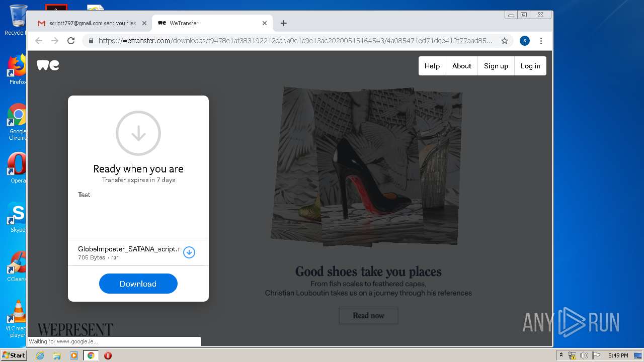Close the WeTransfer tab
The width and height of the screenshot is (644, 362).
[265, 23]
